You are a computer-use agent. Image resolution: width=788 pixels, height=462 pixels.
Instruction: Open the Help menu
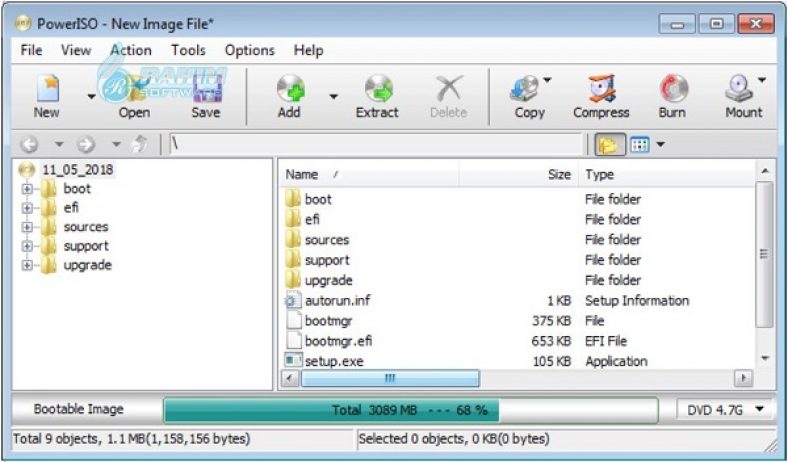point(308,50)
